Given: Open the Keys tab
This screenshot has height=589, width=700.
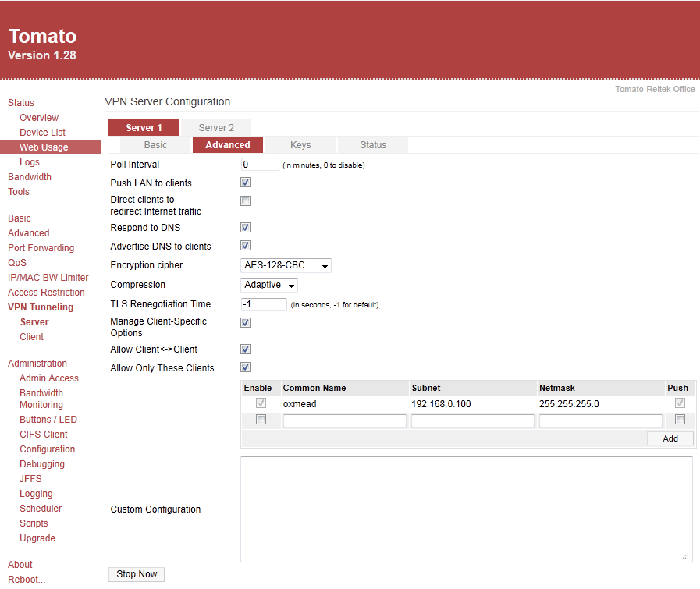Looking at the screenshot, I should click(x=300, y=145).
